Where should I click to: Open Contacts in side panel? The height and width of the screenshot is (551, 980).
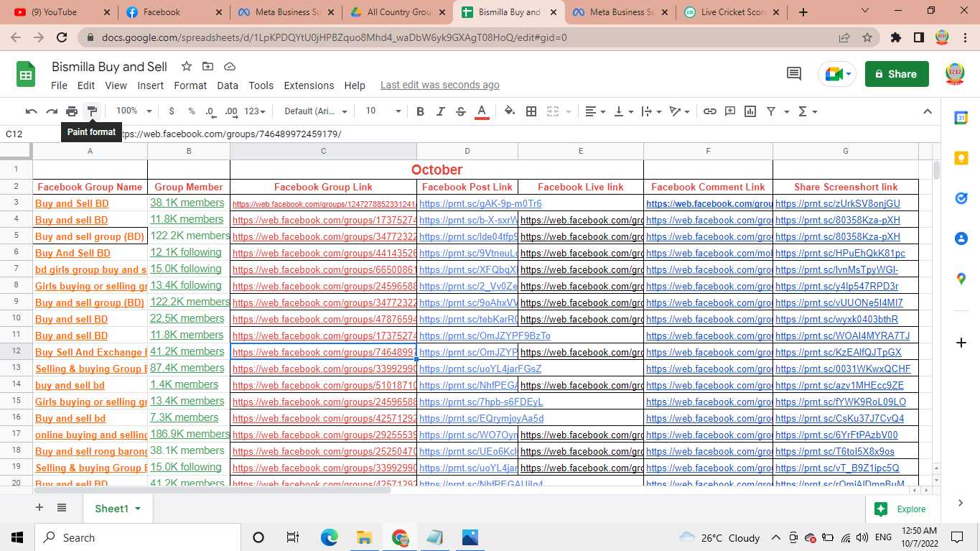point(961,239)
